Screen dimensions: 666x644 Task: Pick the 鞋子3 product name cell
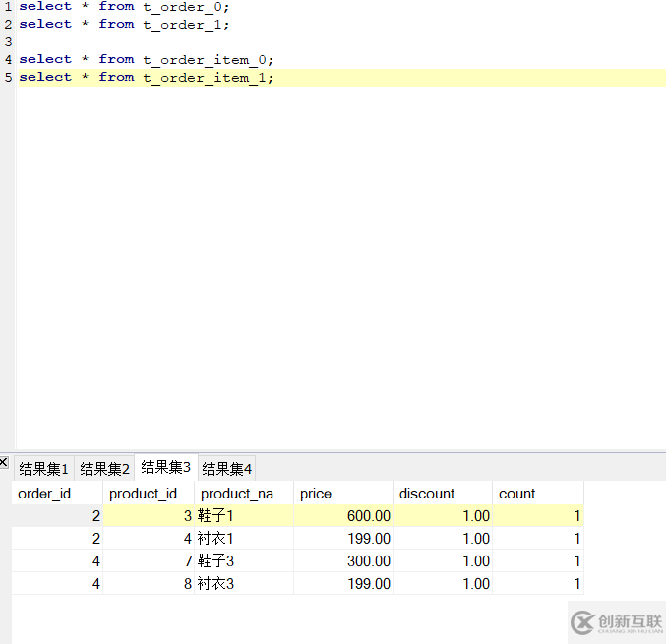(243, 561)
